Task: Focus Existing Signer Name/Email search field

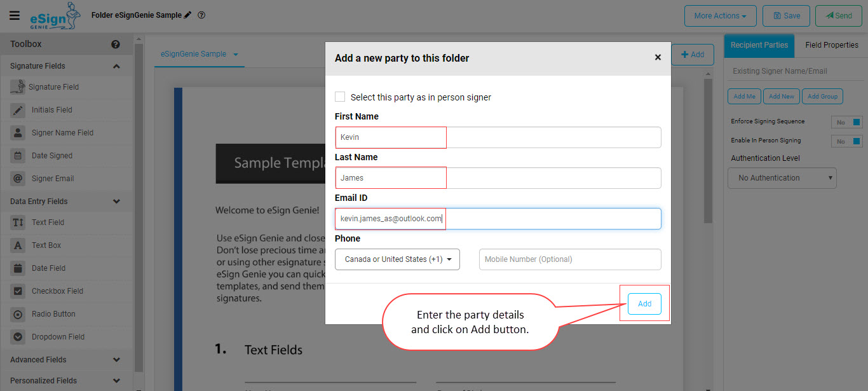Action: pyautogui.click(x=796, y=71)
